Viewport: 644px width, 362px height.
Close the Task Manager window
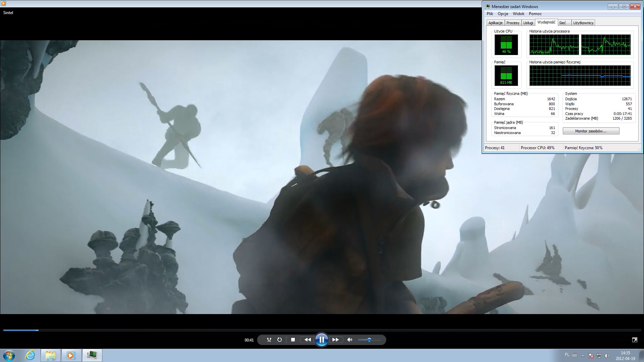pyautogui.click(x=635, y=6)
